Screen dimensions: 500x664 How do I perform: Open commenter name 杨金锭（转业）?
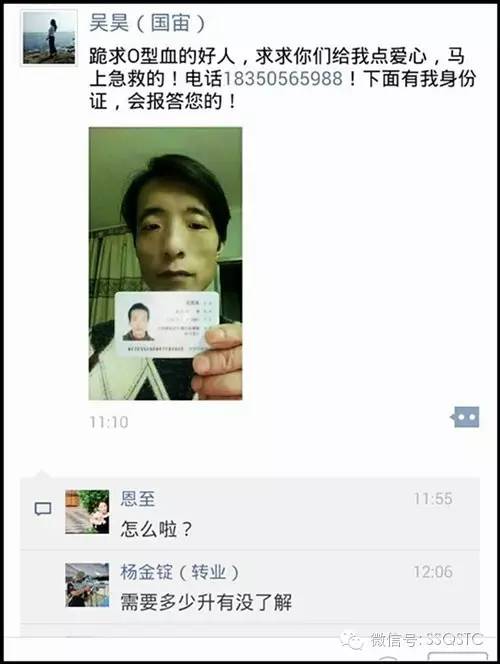click(180, 572)
